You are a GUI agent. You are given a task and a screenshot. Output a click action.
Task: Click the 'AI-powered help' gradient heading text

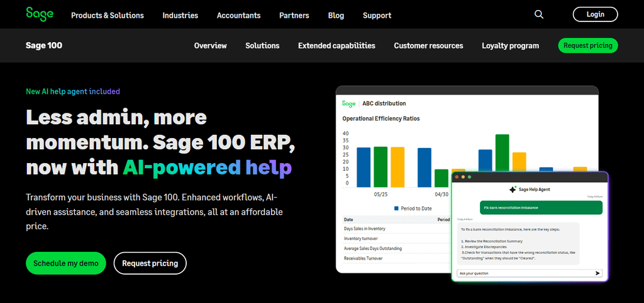point(208,168)
